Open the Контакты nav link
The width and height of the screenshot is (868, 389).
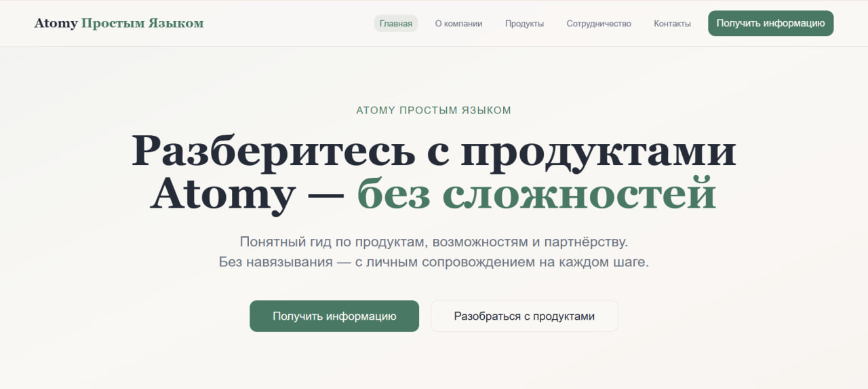[x=672, y=23]
